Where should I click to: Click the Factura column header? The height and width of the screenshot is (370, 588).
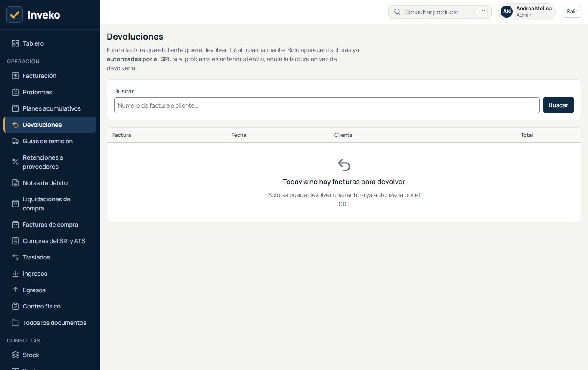pyautogui.click(x=122, y=135)
